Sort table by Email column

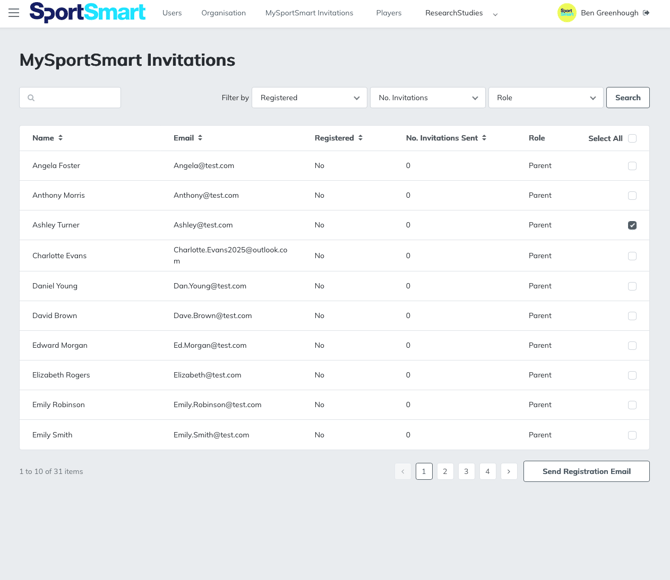pos(200,138)
